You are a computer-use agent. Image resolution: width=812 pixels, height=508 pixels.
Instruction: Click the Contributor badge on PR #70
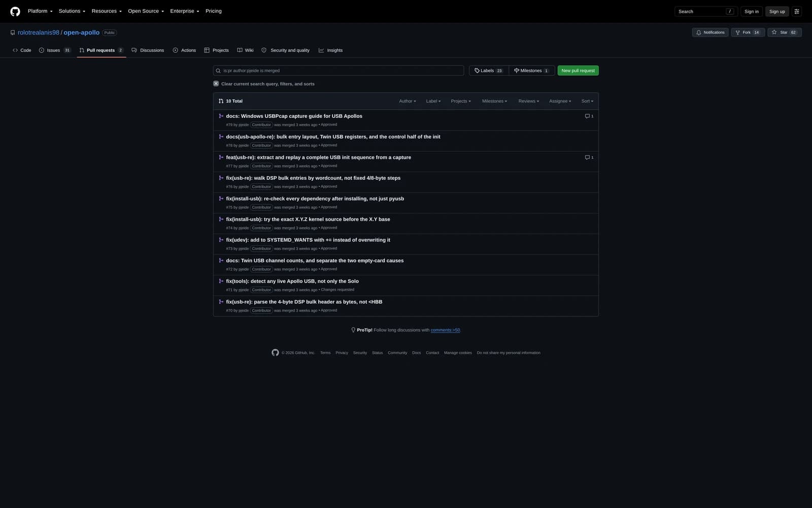pyautogui.click(x=261, y=310)
